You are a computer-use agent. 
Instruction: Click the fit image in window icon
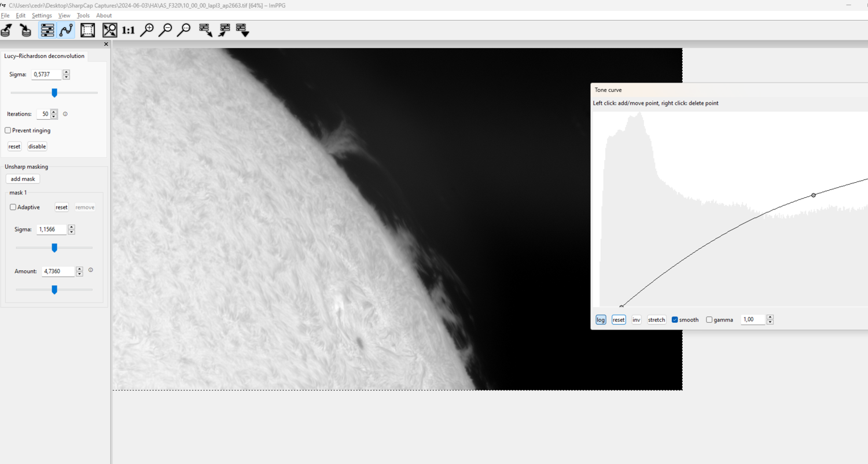110,30
